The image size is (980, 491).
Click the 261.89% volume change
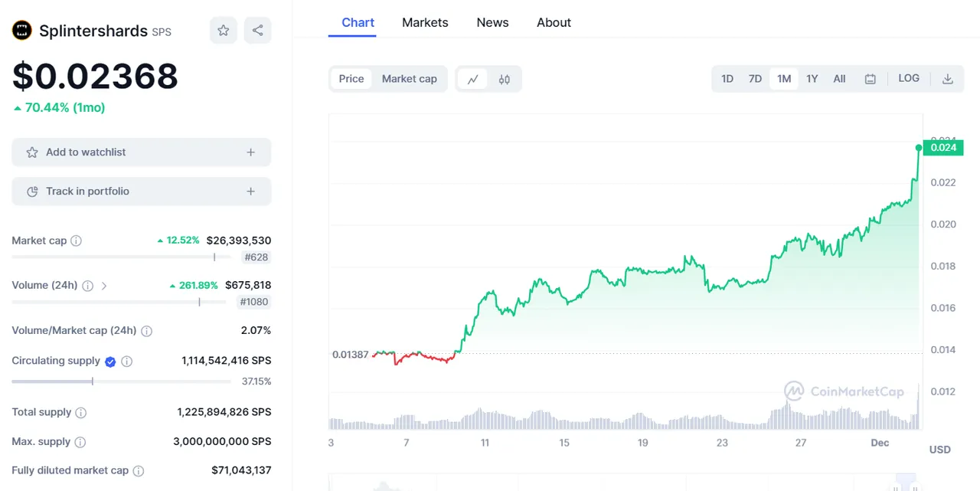coord(194,286)
